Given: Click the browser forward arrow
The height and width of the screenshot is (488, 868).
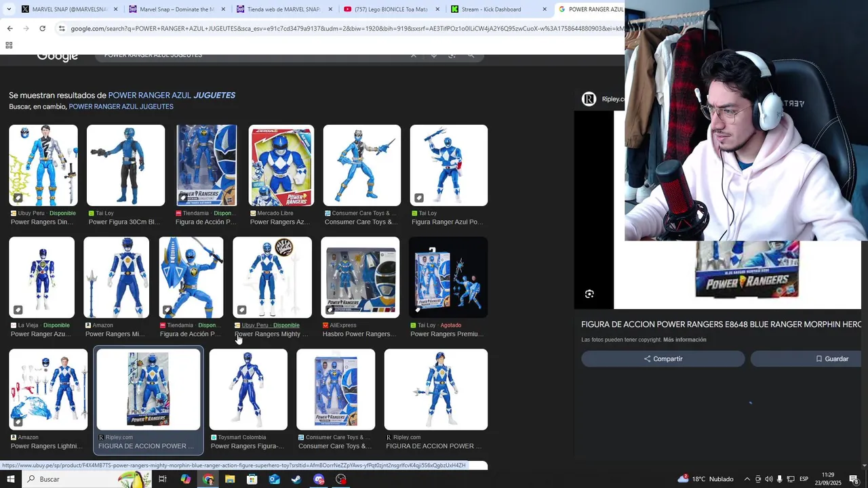Looking at the screenshot, I should pyautogui.click(x=26, y=28).
